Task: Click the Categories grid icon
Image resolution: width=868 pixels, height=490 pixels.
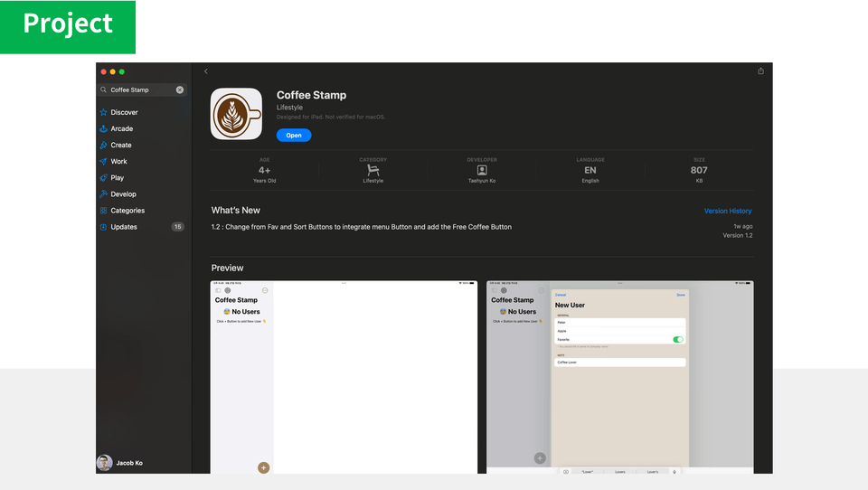Action: (x=103, y=211)
